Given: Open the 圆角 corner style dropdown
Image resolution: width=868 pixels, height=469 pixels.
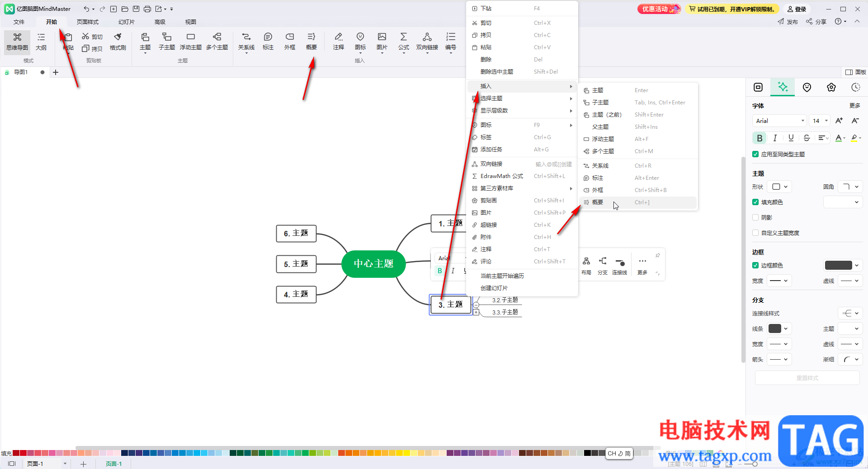Looking at the screenshot, I should [x=850, y=187].
